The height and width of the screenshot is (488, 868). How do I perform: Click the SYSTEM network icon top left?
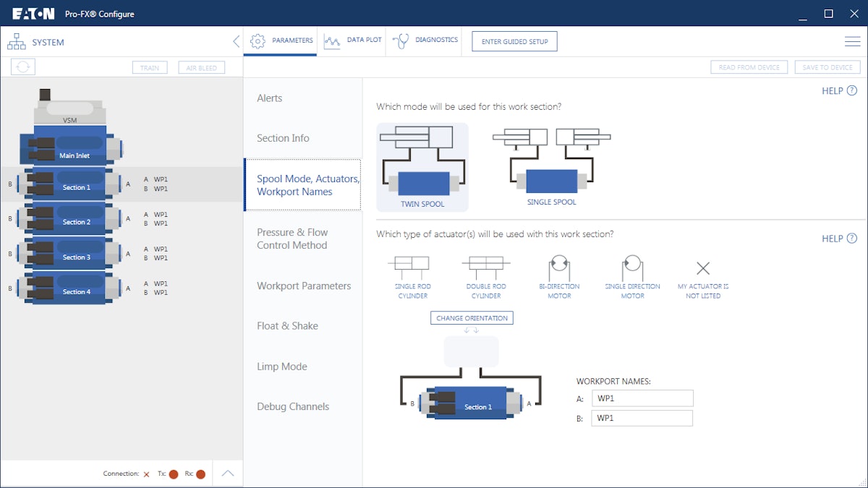point(16,41)
